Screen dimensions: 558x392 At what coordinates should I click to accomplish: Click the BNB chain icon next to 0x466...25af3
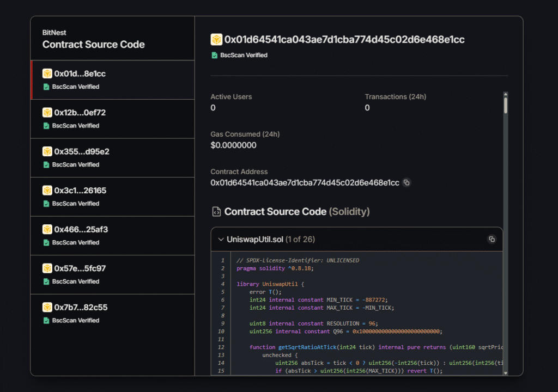point(47,229)
